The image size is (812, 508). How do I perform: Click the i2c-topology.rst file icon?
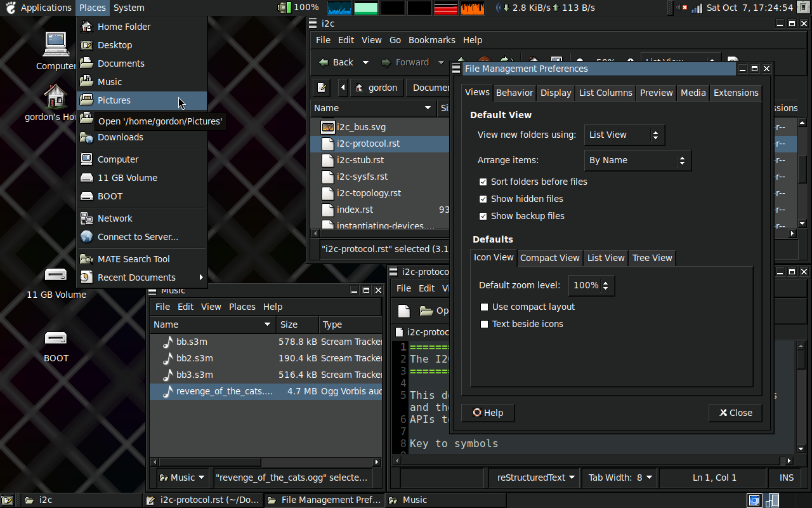click(x=327, y=193)
